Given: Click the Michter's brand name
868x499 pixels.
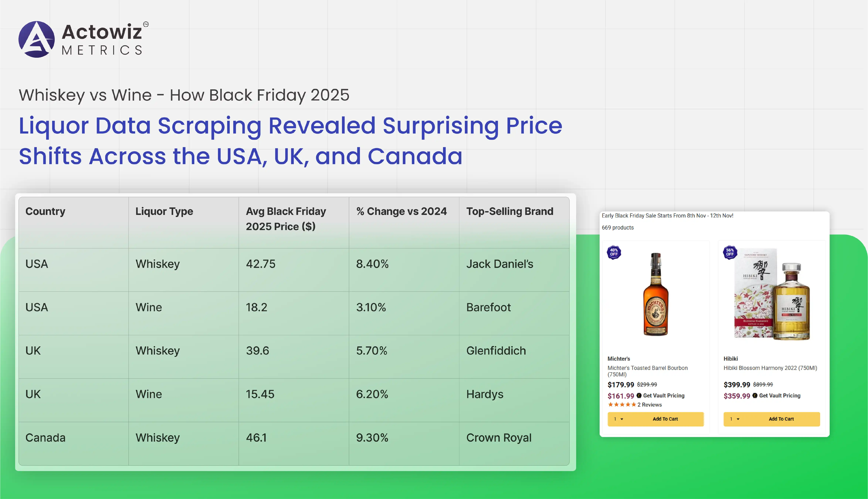Looking at the screenshot, I should [x=618, y=359].
